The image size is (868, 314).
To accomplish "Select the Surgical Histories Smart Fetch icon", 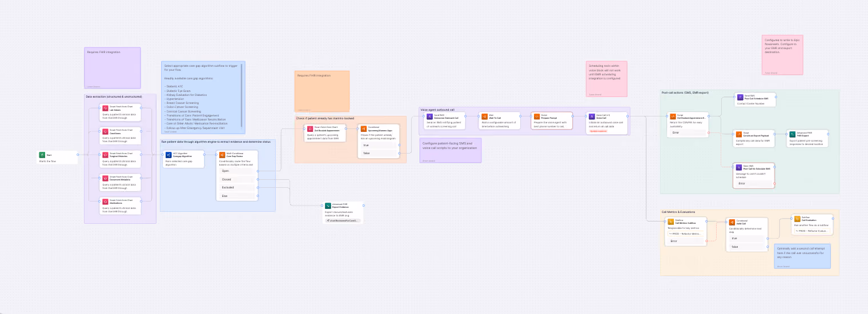I will pos(105,155).
